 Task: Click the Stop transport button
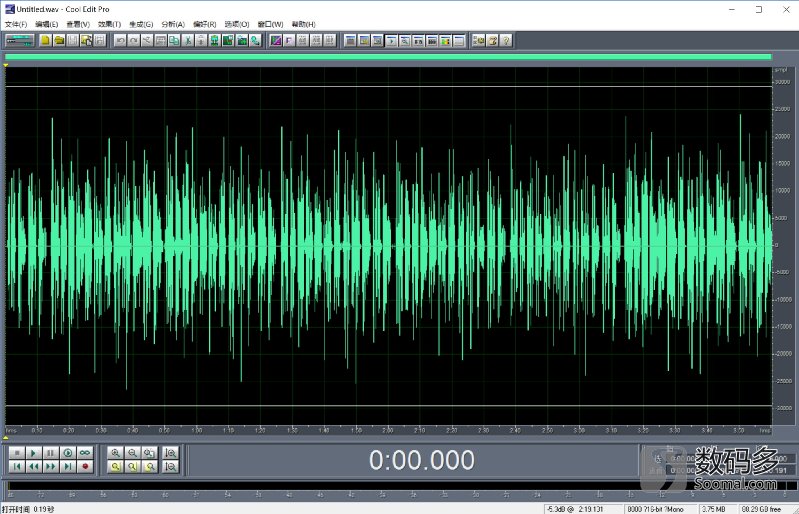tap(16, 453)
